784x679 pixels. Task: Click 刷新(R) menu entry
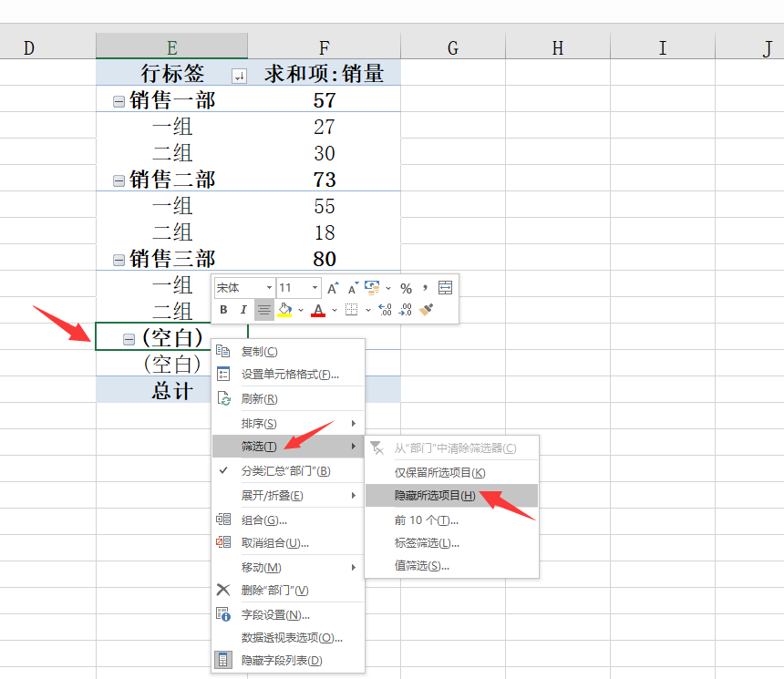point(288,399)
